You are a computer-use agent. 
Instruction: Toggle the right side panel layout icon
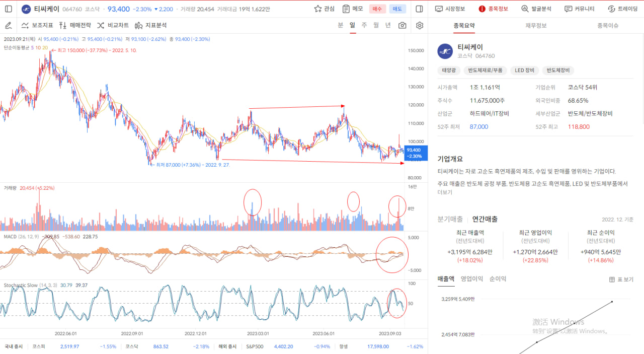[x=420, y=9]
